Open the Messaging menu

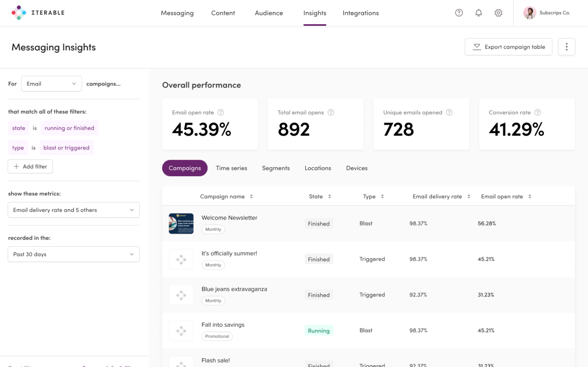point(177,13)
